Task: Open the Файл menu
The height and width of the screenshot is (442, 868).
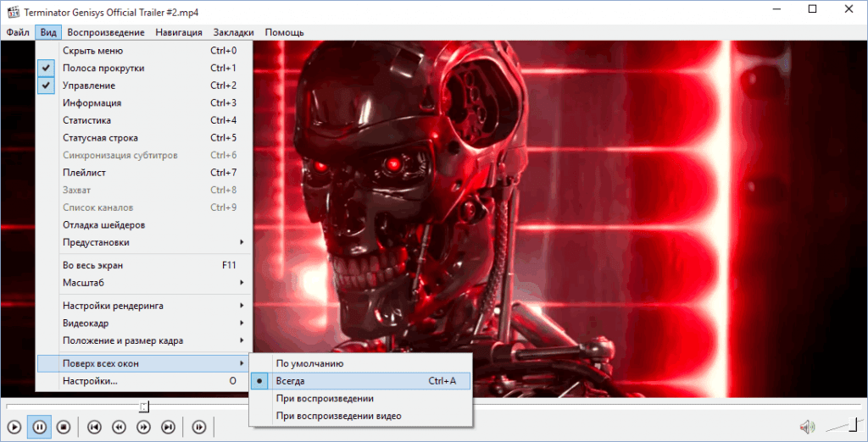Action: tap(19, 33)
